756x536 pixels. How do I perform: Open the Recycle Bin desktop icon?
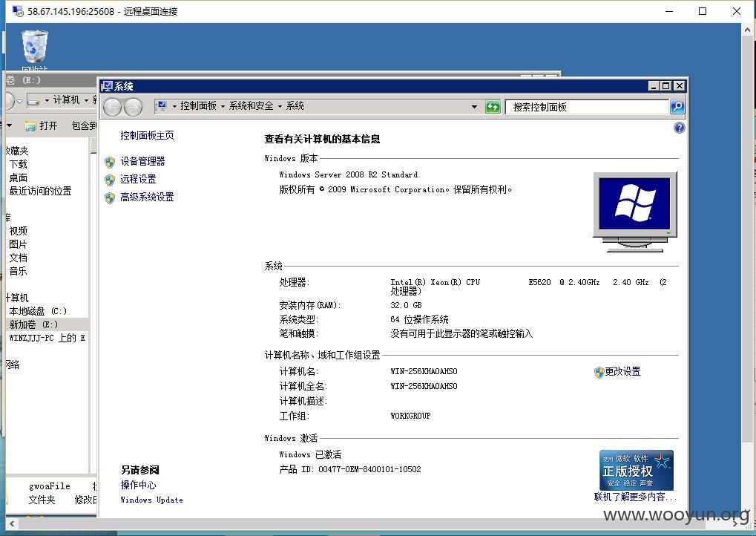click(x=35, y=47)
